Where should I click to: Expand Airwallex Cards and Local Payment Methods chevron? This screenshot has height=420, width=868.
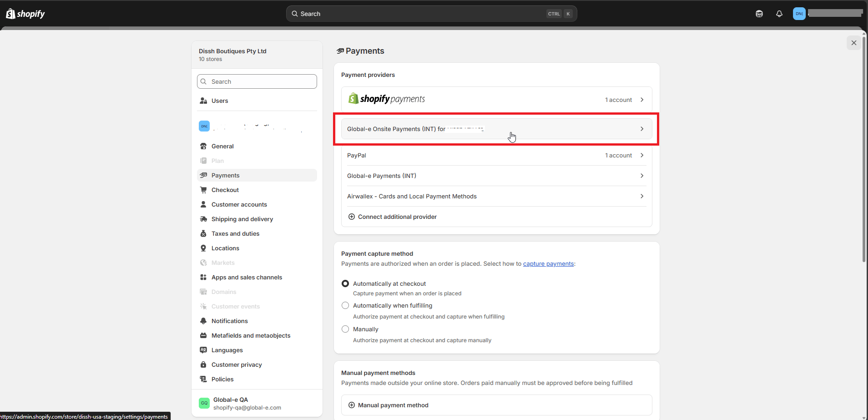642,196
